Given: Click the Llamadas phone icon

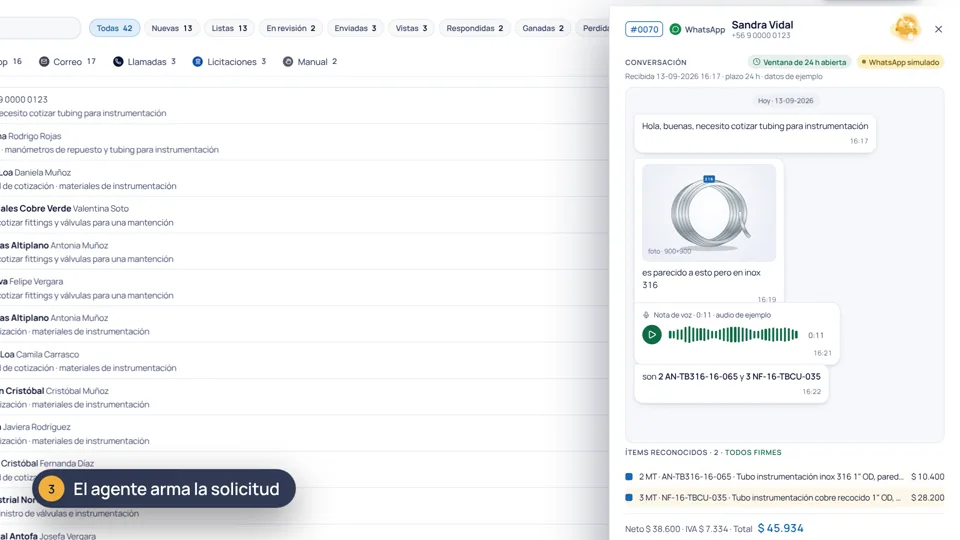Looking at the screenshot, I should point(118,62).
